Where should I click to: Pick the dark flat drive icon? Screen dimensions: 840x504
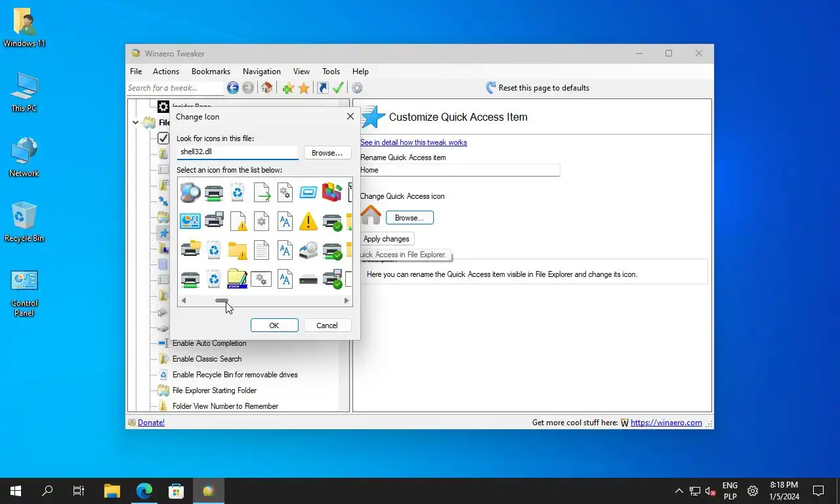pyautogui.click(x=308, y=280)
